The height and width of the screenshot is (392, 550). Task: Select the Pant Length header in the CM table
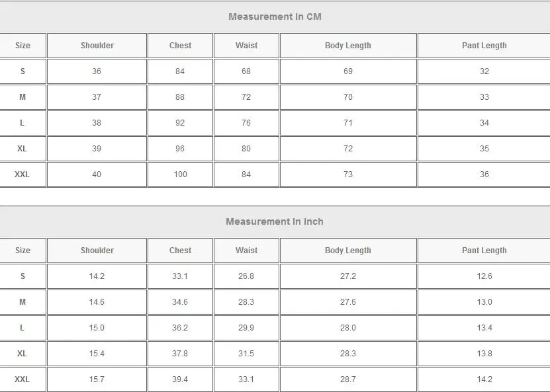[x=484, y=46]
